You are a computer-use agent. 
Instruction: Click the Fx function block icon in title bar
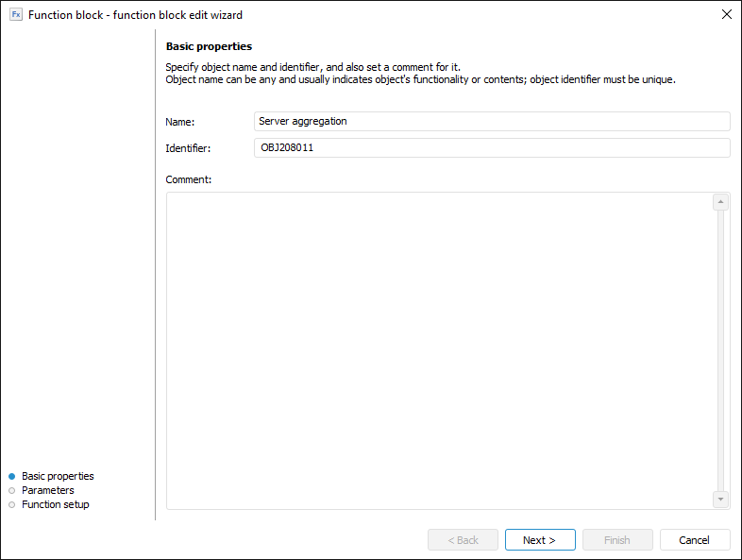[16, 14]
